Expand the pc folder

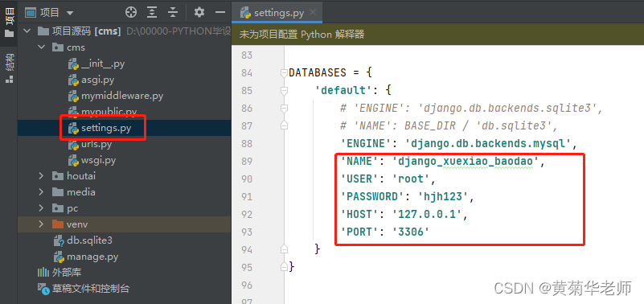tap(41, 208)
